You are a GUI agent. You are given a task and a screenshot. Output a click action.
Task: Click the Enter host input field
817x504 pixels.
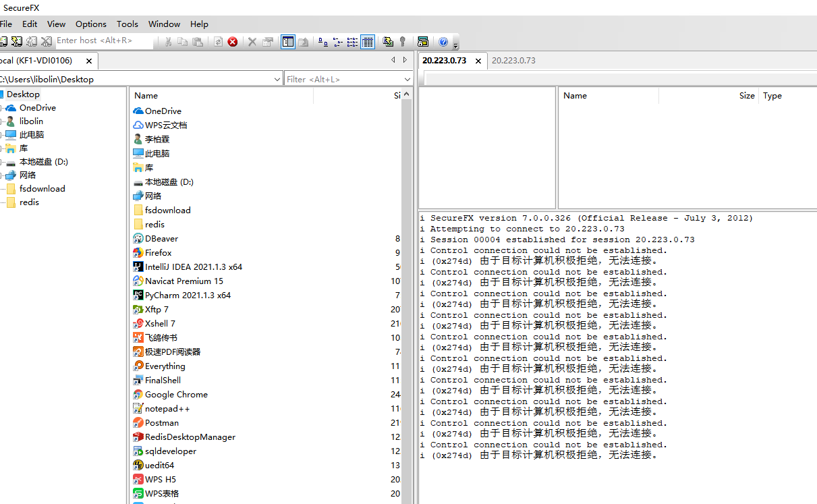[x=105, y=41]
